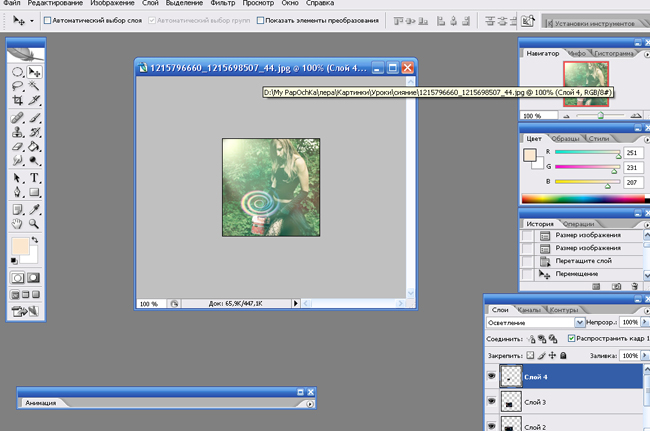The image size is (650, 431).
Task: Reset to default black and white colors
Action: [14, 261]
